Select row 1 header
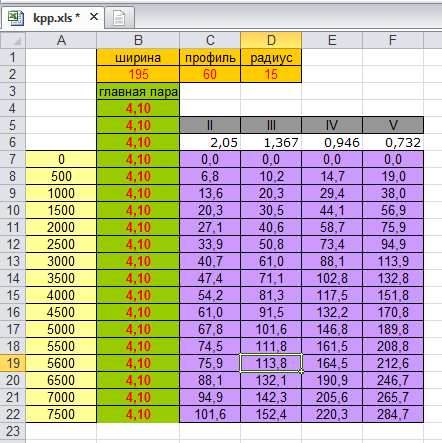The height and width of the screenshot is (443, 442). point(13,57)
